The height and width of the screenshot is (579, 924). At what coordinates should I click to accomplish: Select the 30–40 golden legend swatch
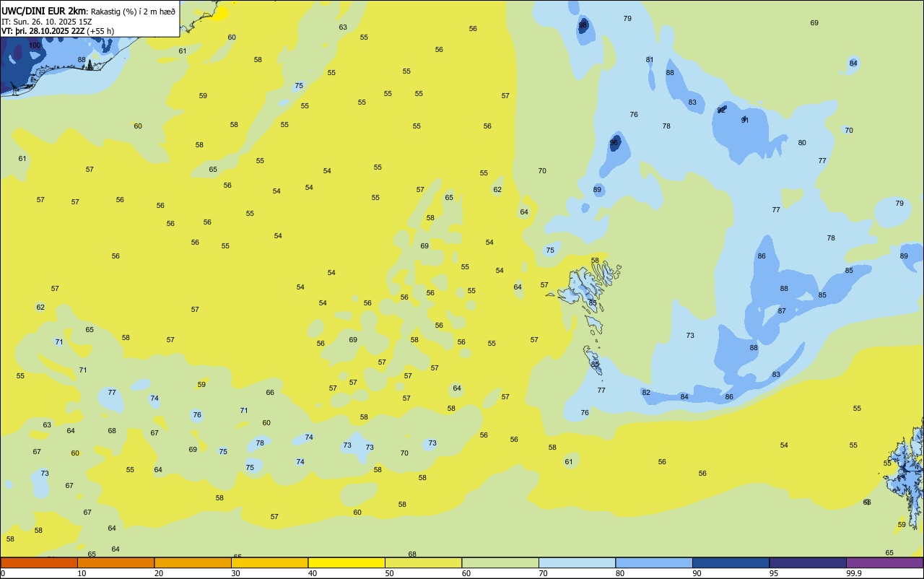269,562
